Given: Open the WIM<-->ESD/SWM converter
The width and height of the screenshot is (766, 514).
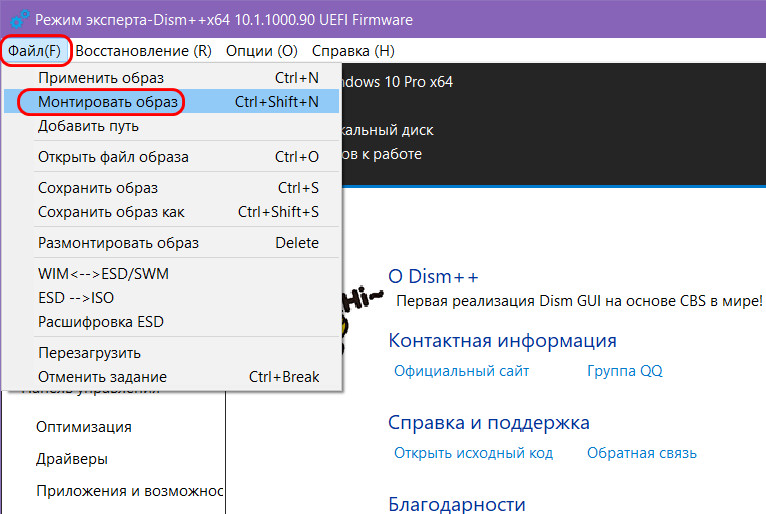Looking at the screenshot, I should point(103,274).
